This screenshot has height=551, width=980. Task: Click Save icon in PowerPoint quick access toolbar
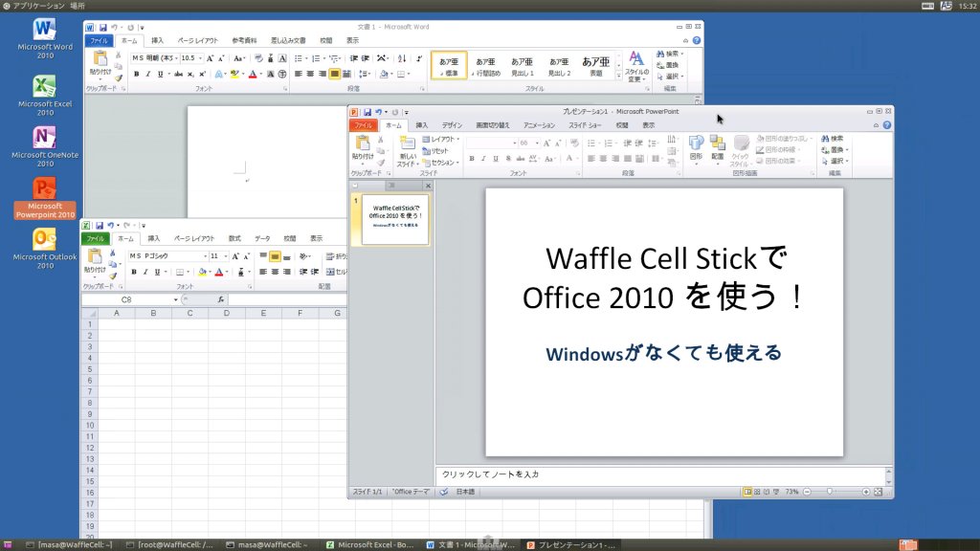[x=367, y=113]
